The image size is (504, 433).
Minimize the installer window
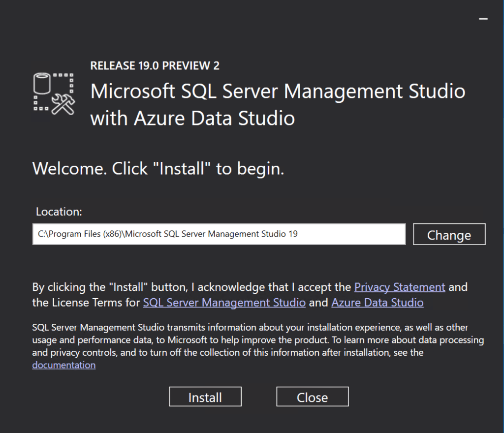click(x=483, y=19)
